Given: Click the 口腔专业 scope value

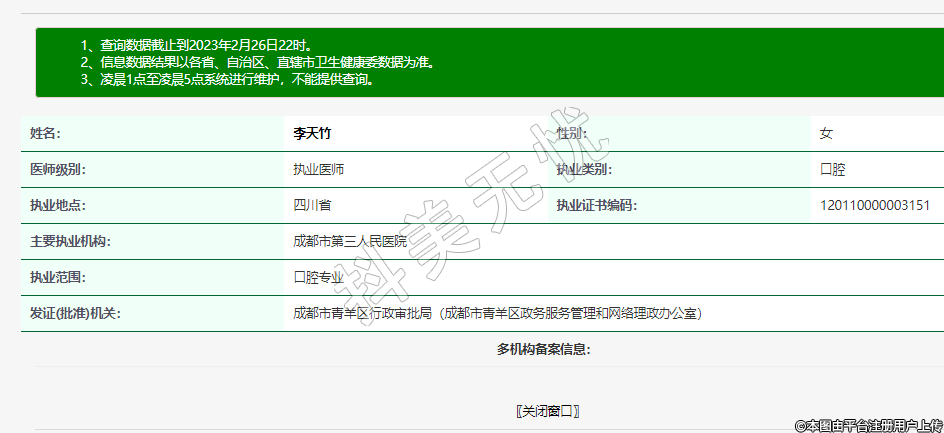Looking at the screenshot, I should 318,277.
